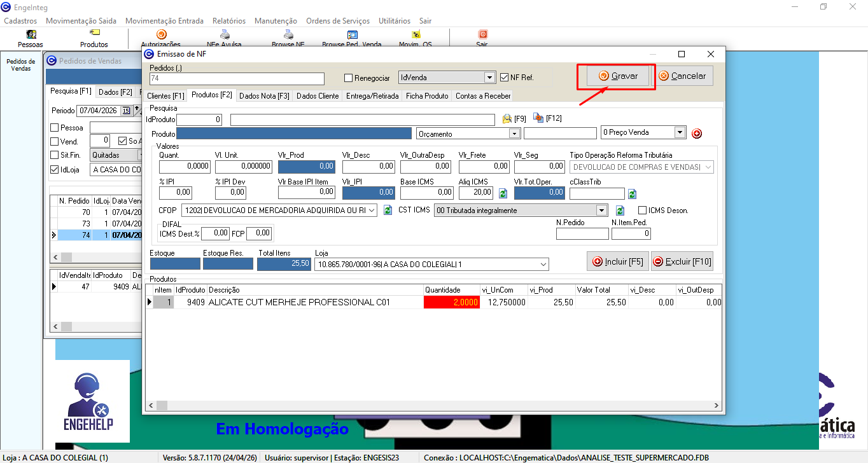
Task: Click the refresh icon beside CFOP dropdown
Action: click(x=388, y=210)
